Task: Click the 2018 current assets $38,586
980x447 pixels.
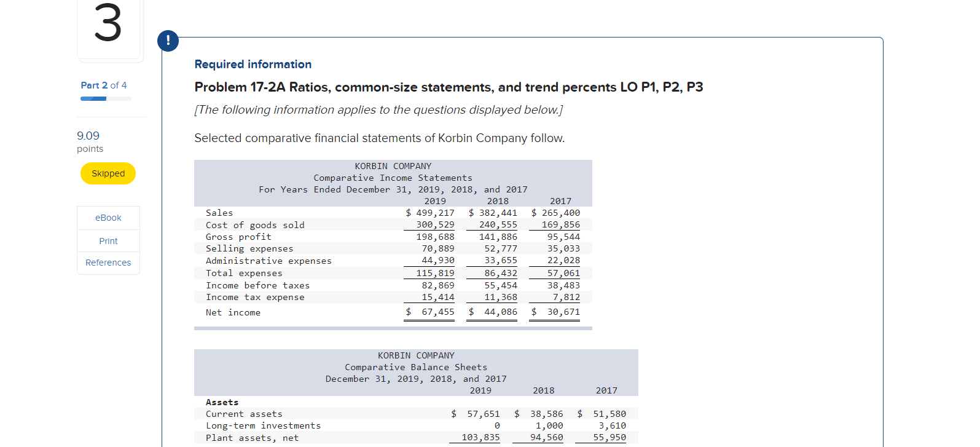Action: click(x=539, y=414)
